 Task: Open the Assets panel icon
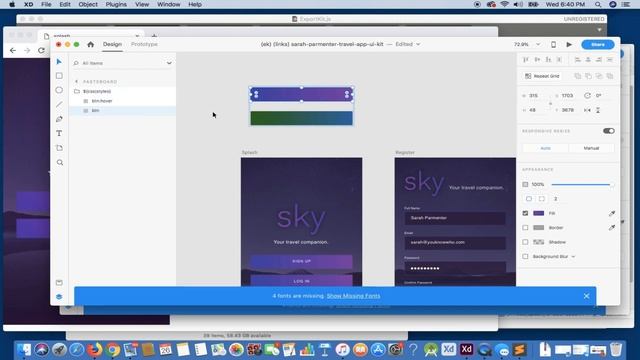[59, 282]
